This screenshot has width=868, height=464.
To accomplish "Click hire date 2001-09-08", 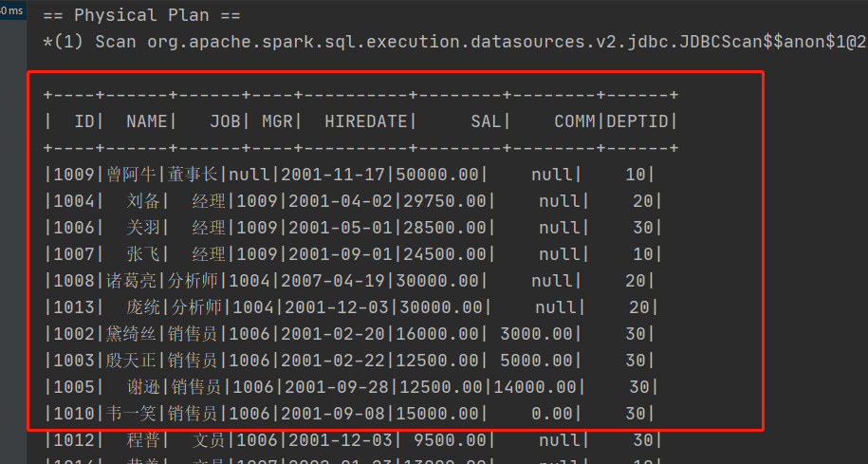I will 333,414.
